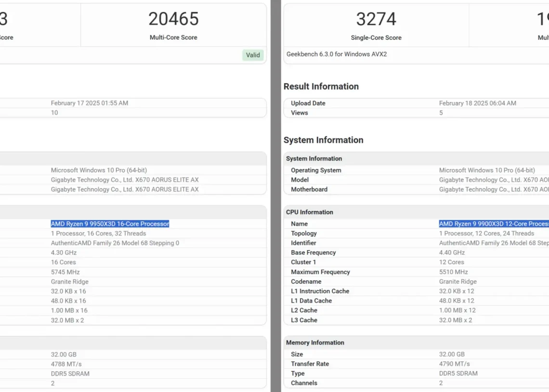Viewport: 549px width, 392px height.
Task: Click the views count '10' in left panel
Action: [54, 113]
